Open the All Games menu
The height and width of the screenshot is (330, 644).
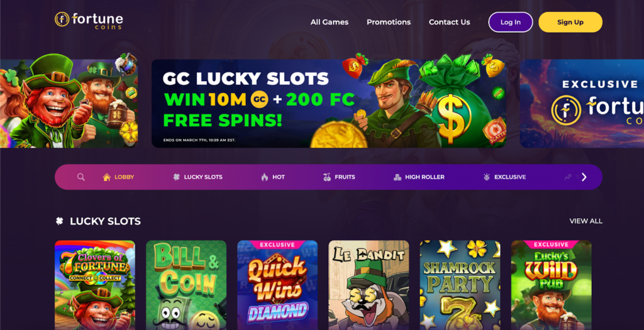click(x=330, y=22)
